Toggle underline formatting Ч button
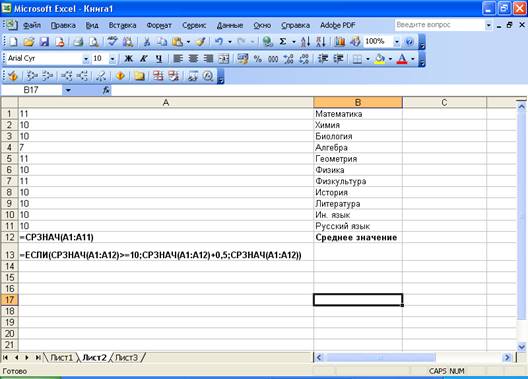 tap(159, 59)
